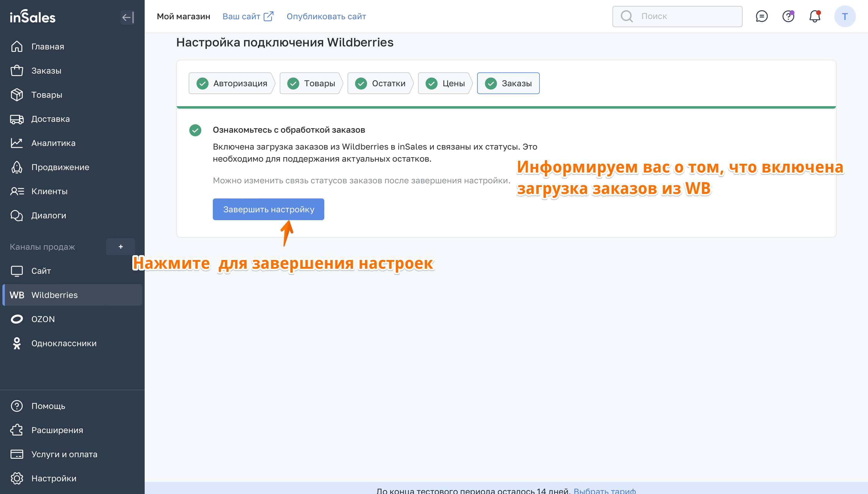This screenshot has width=868, height=494.
Task: Add a sales channel with the plus button
Action: coord(120,247)
